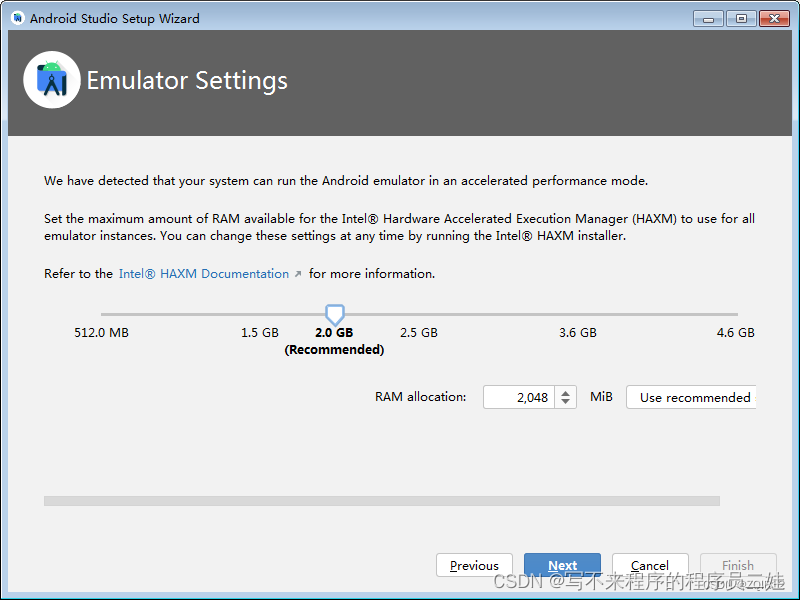The width and height of the screenshot is (800, 600).
Task: Click the MiB unit label
Action: [x=601, y=396]
